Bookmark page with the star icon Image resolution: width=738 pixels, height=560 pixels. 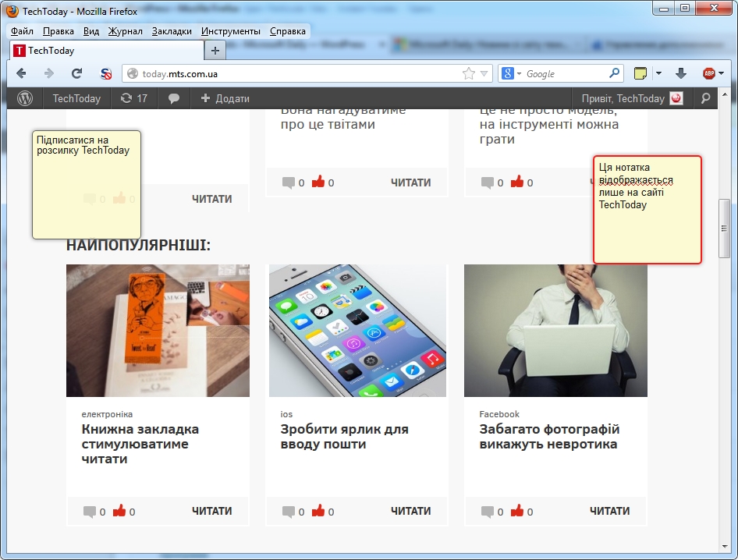(468, 73)
